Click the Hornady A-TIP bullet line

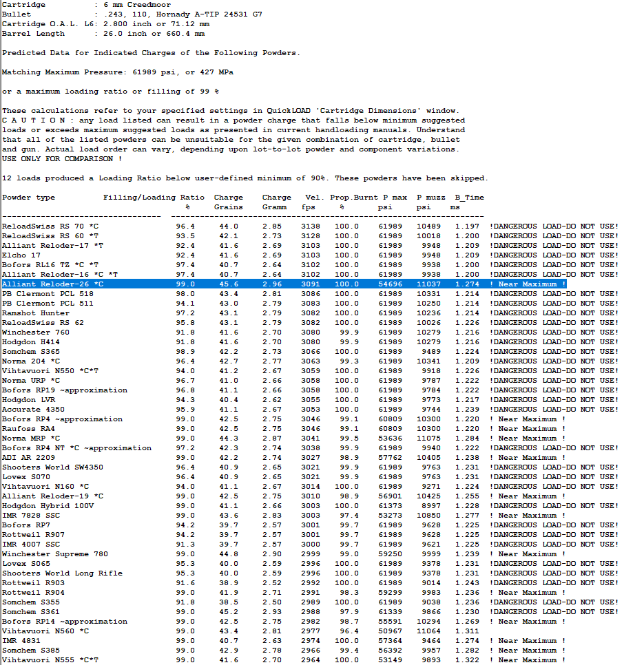click(132, 14)
